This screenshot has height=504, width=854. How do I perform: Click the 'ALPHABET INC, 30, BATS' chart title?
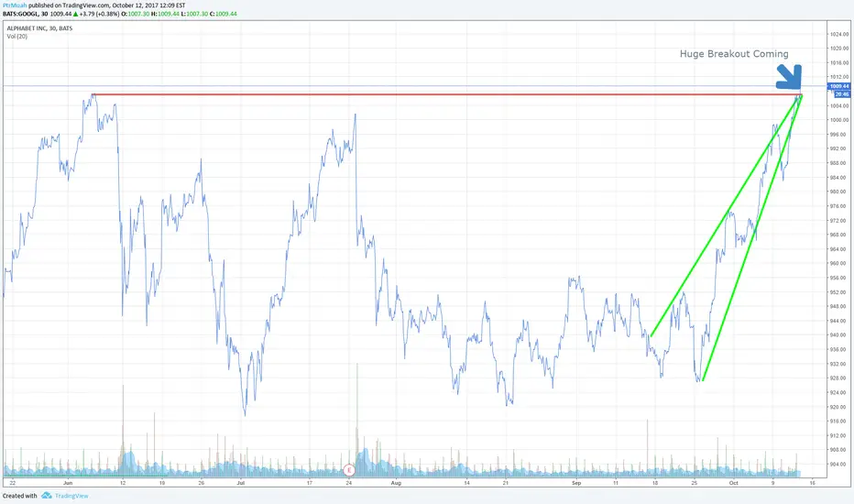point(39,28)
